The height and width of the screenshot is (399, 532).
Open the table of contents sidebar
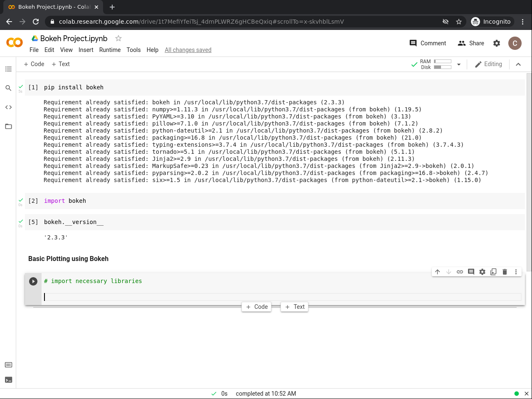pos(8,69)
